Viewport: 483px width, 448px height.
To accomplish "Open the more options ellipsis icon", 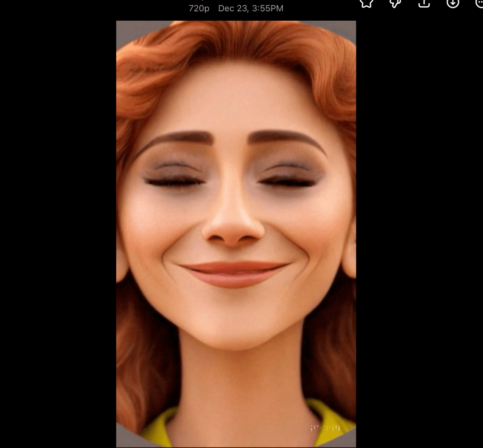I will pyautogui.click(x=479, y=3).
